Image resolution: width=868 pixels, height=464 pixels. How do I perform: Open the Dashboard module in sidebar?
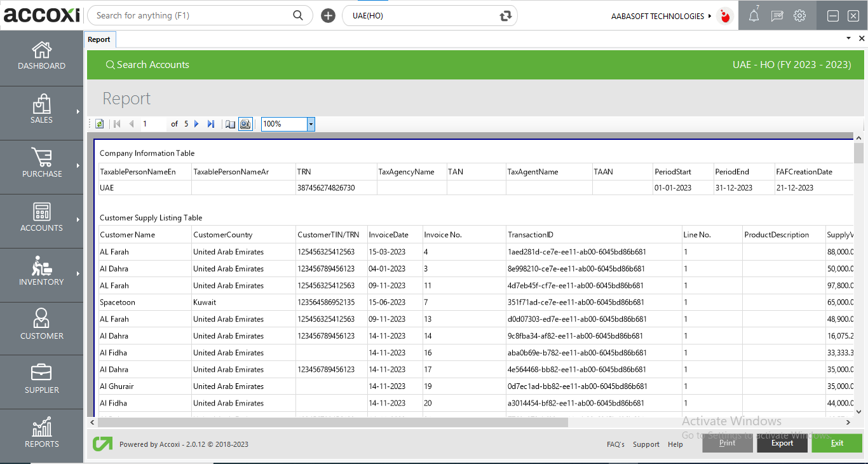41,57
